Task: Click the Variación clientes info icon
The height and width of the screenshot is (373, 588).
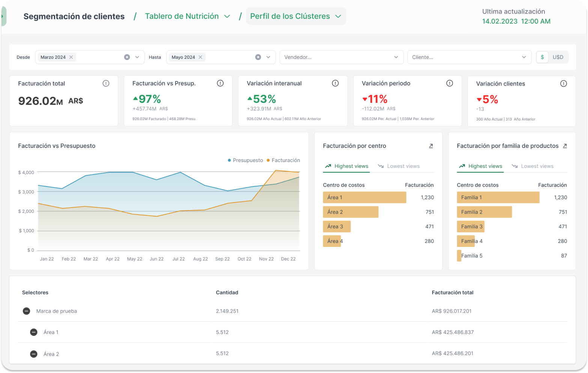Action: click(563, 84)
